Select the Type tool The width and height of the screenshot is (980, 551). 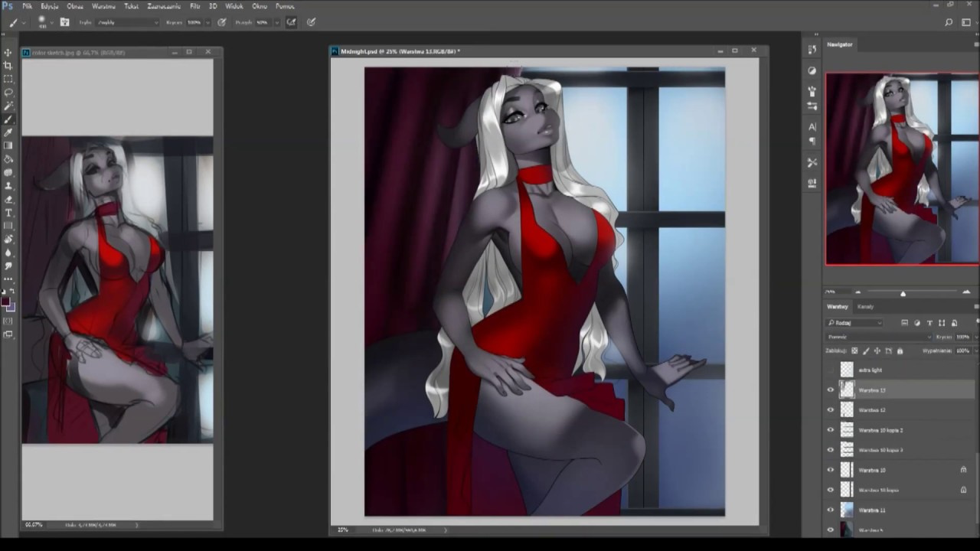coord(8,212)
